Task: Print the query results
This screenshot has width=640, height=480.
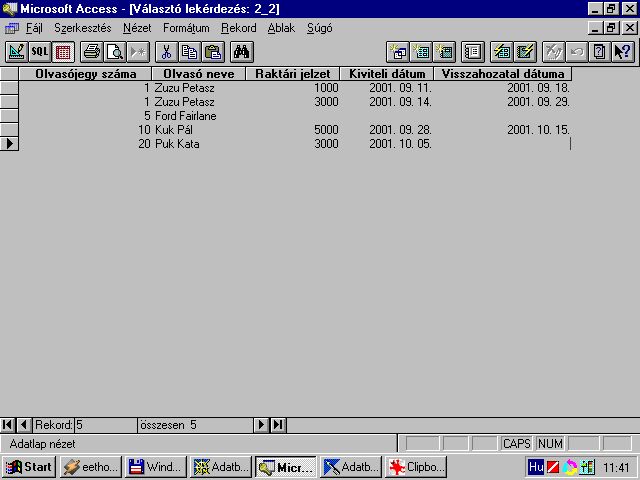Action: [x=91, y=52]
